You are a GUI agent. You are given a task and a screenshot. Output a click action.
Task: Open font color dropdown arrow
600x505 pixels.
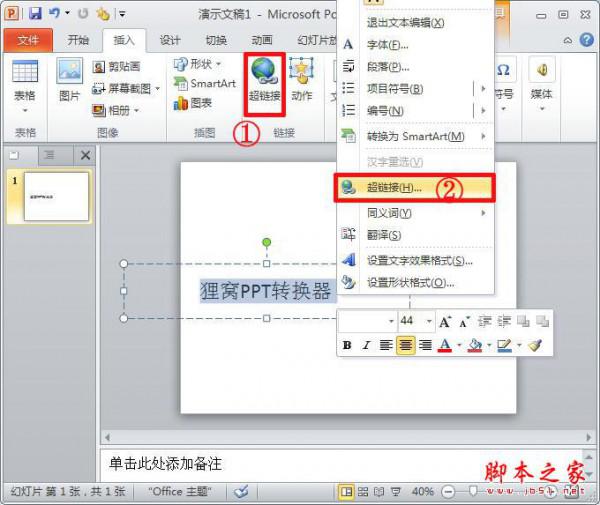click(459, 345)
